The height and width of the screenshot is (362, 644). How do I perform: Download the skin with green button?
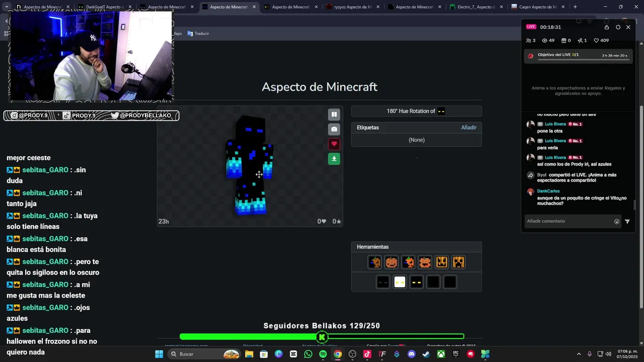pyautogui.click(x=334, y=159)
